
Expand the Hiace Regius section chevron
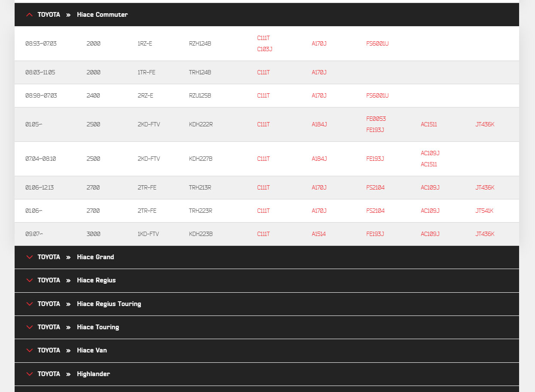29,280
